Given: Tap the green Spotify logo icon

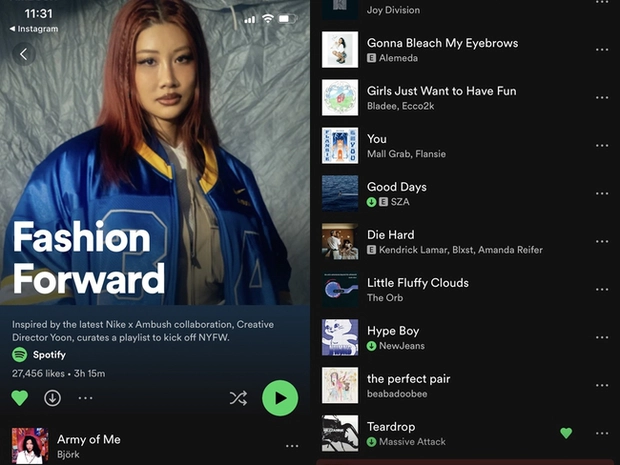Looking at the screenshot, I should point(20,355).
